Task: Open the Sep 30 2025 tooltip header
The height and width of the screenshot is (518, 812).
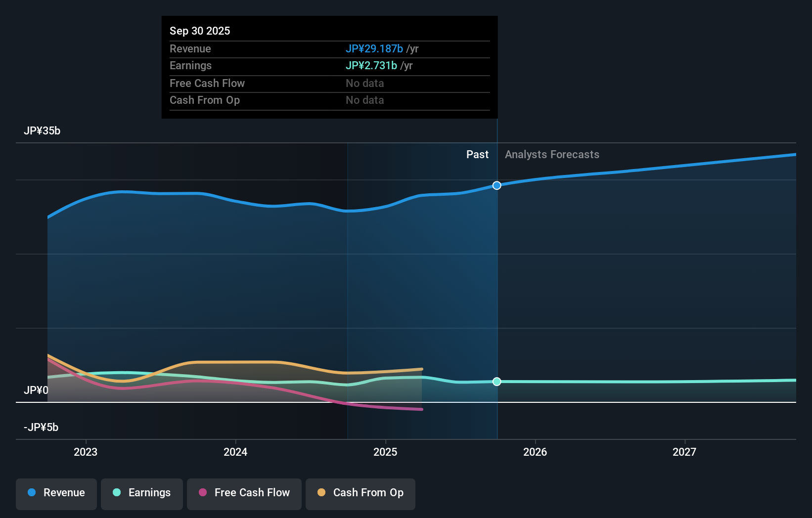Action: click(200, 31)
